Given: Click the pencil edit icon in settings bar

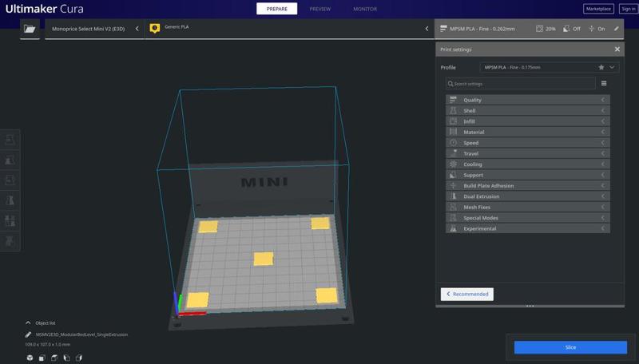Looking at the screenshot, I should (x=616, y=29).
